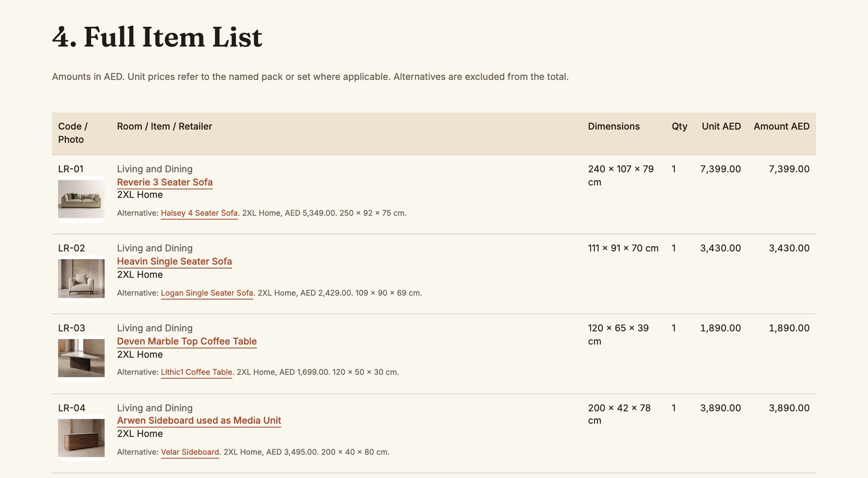Open the Halsey 4 Seater Sofa alternative

point(199,213)
